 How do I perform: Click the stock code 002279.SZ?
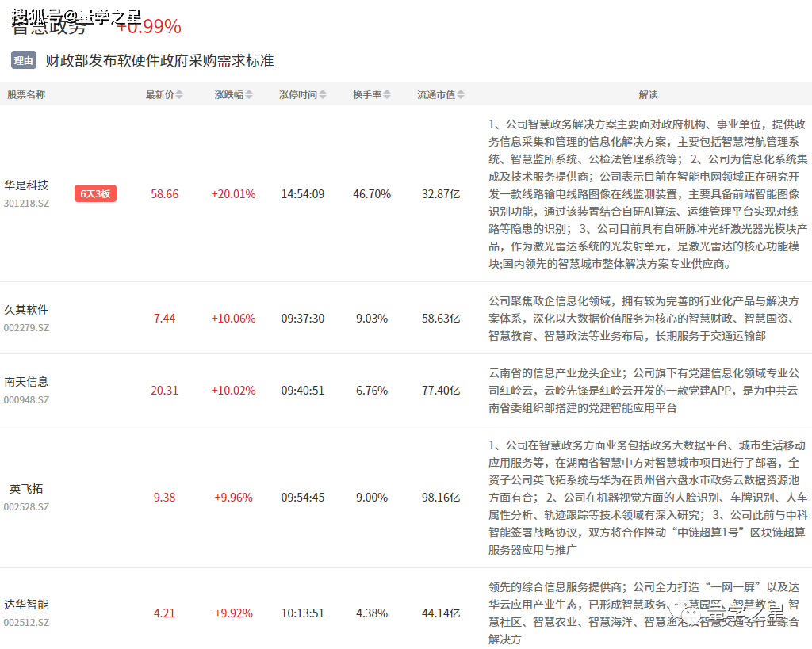[26, 327]
